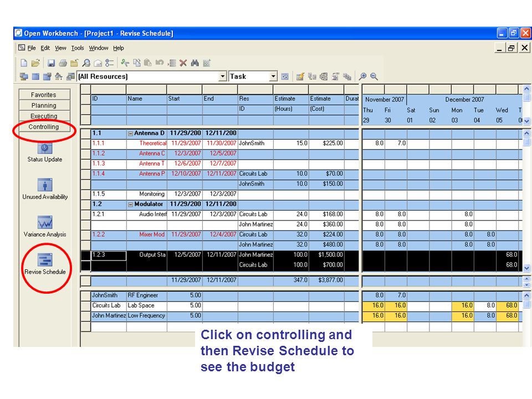Open the View menu
The width and height of the screenshot is (532, 399).
point(60,48)
